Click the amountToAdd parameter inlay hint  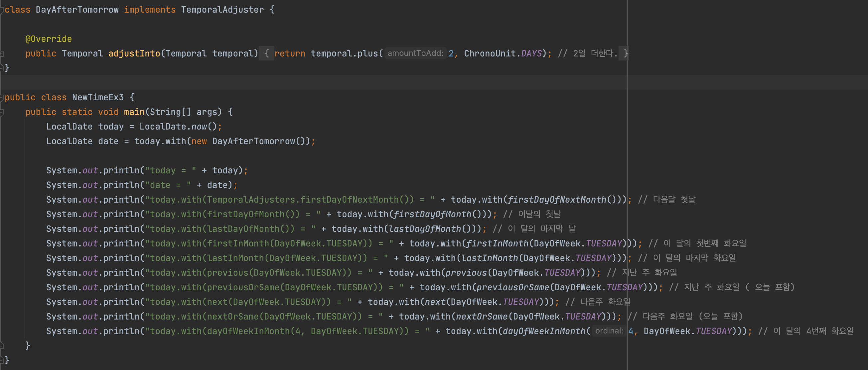tap(415, 53)
